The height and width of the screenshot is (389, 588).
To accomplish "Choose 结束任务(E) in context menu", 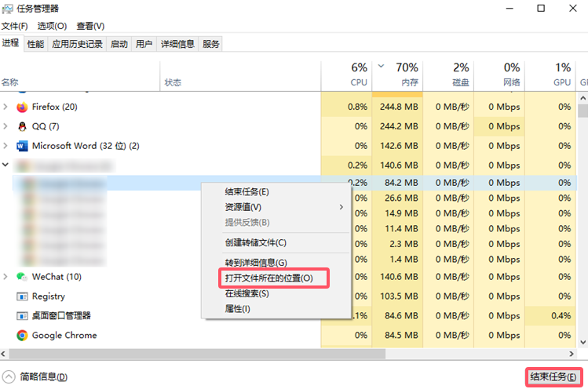I will (247, 192).
